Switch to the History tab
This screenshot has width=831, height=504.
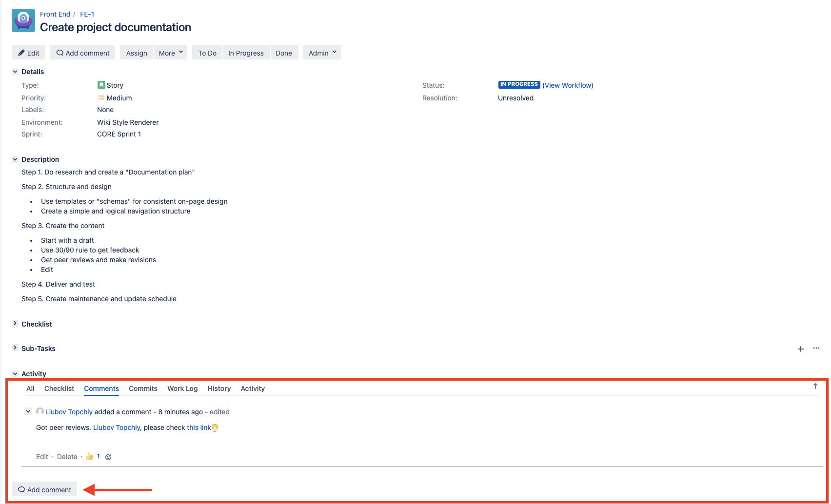pyautogui.click(x=219, y=388)
